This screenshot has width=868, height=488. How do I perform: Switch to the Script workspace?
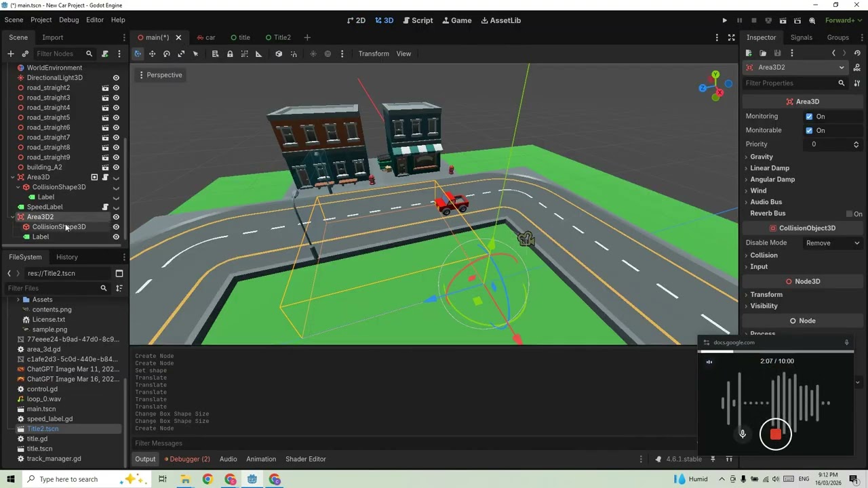coord(416,20)
